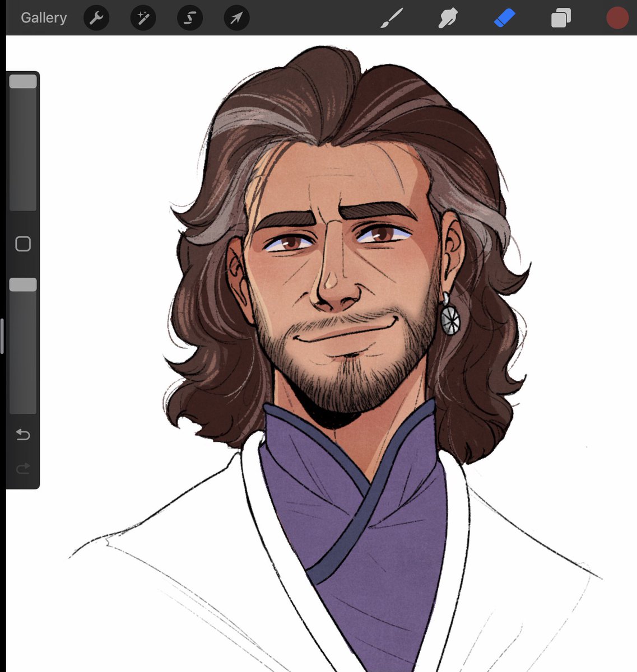637x672 pixels.
Task: Open the Layers panel
Action: pos(561,18)
